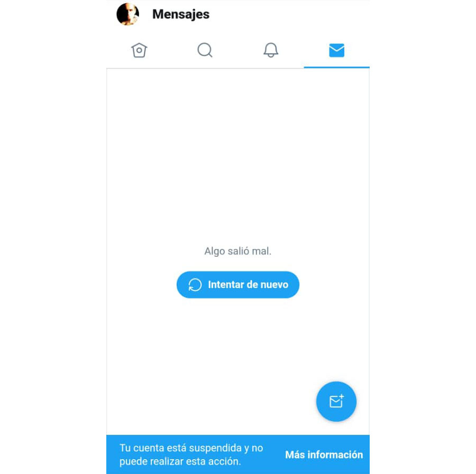Click the plus sign on compose icon
Viewport: 476px width, 474px height.
(342, 396)
